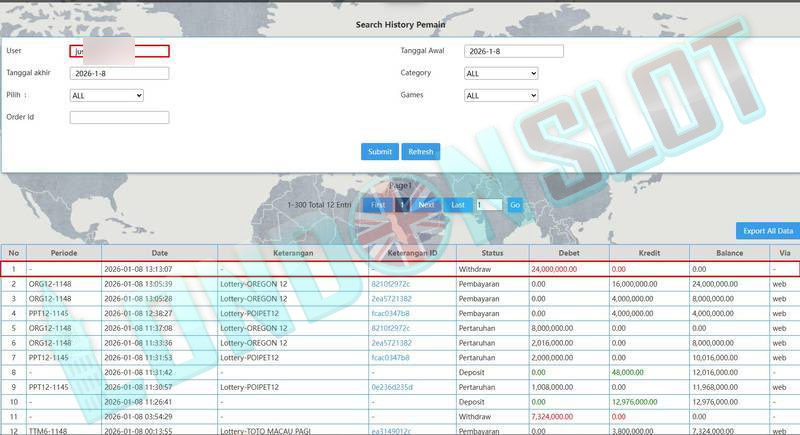Open Keterangan ID link ea3149012c
The image size is (800, 435).
pyautogui.click(x=391, y=430)
